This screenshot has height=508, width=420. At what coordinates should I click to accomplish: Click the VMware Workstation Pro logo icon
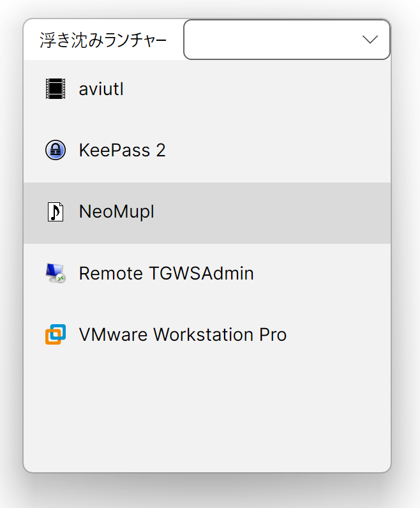[56, 334]
